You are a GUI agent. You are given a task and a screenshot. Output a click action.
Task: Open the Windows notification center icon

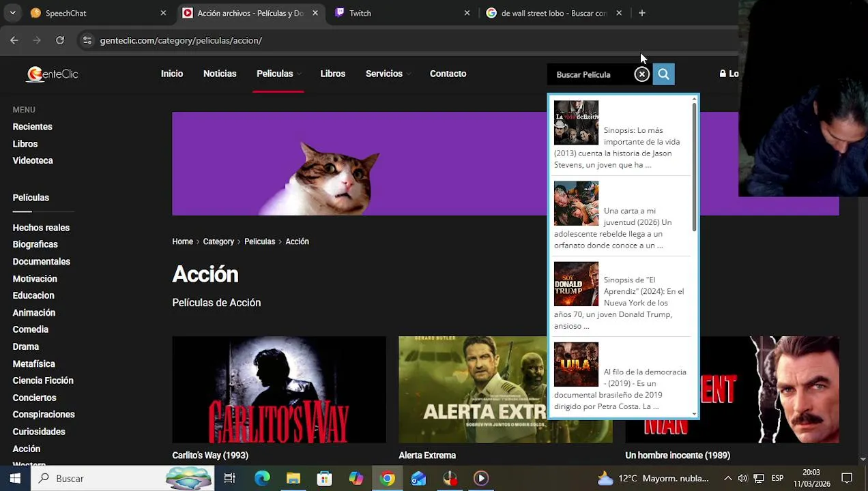[x=847, y=478]
